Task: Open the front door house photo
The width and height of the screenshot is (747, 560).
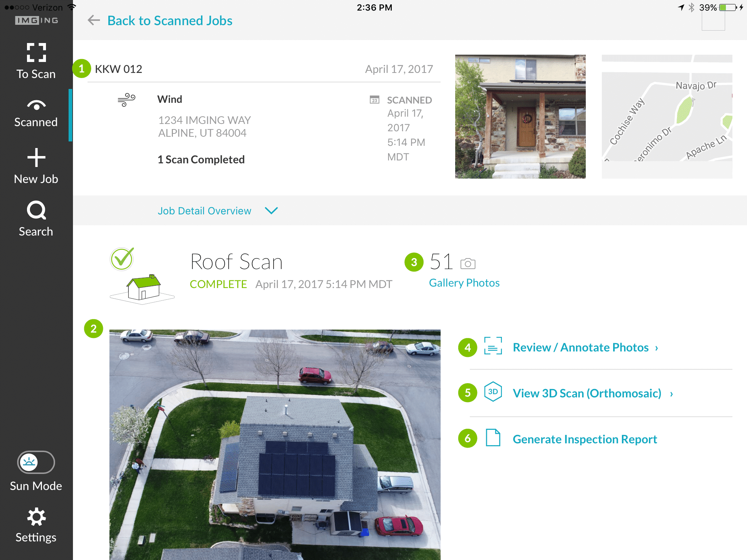Action: coord(520,117)
